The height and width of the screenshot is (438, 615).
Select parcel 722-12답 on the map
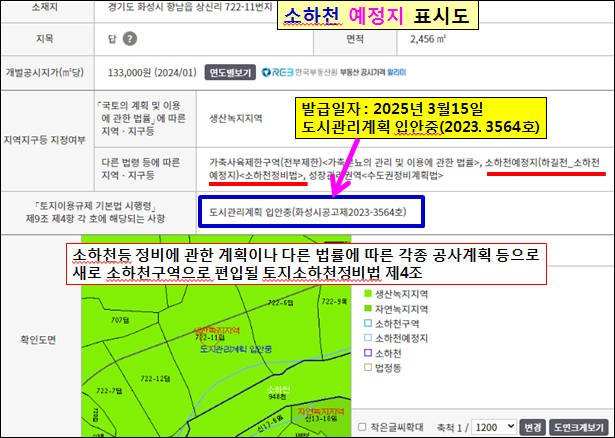155,378
